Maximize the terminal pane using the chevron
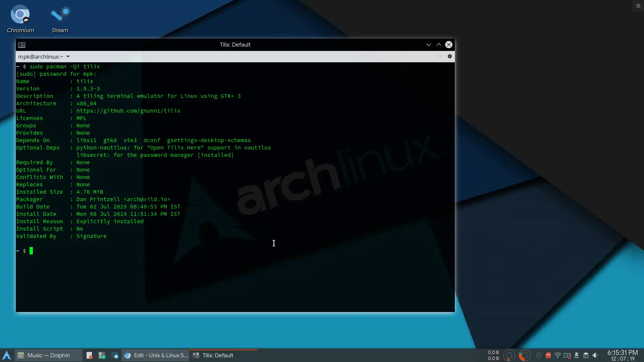The image size is (644, 362). (439, 56)
